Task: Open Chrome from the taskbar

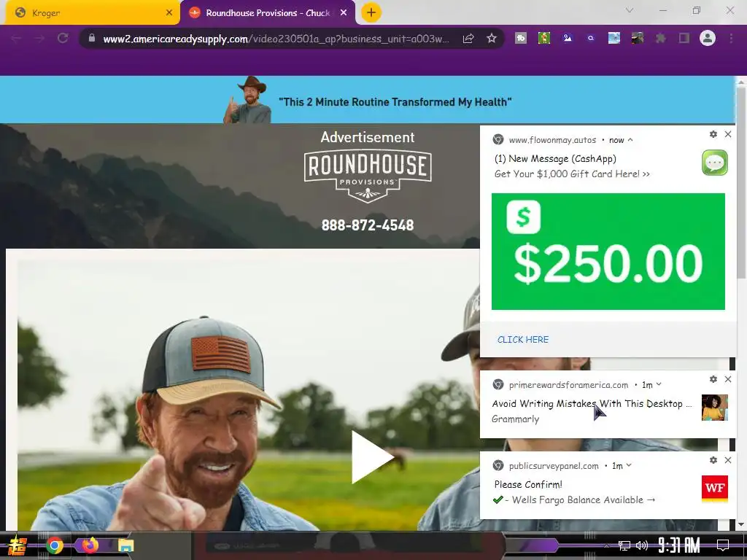Action: 55,545
